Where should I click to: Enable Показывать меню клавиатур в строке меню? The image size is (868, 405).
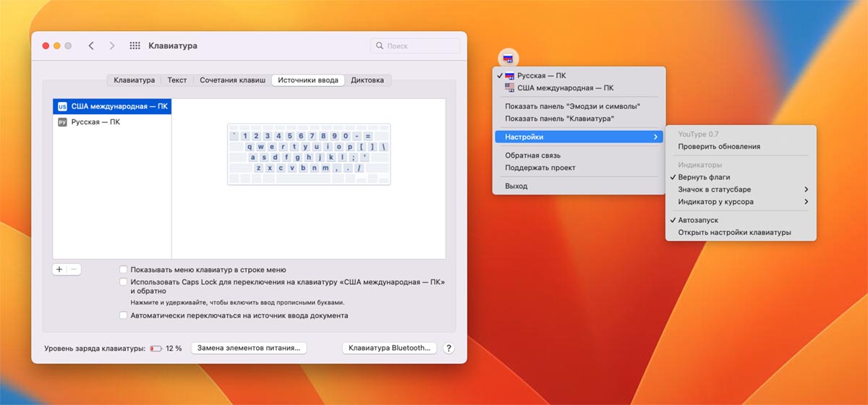(124, 269)
